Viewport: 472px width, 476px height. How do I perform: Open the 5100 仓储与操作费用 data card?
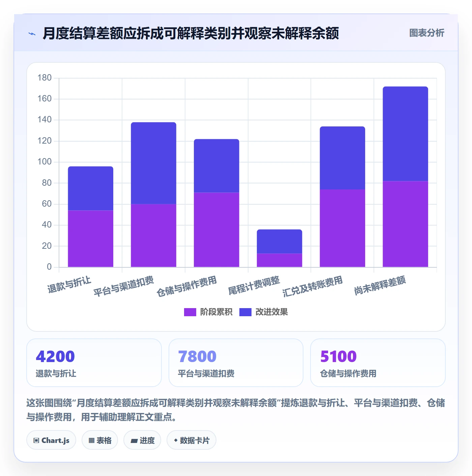click(378, 363)
